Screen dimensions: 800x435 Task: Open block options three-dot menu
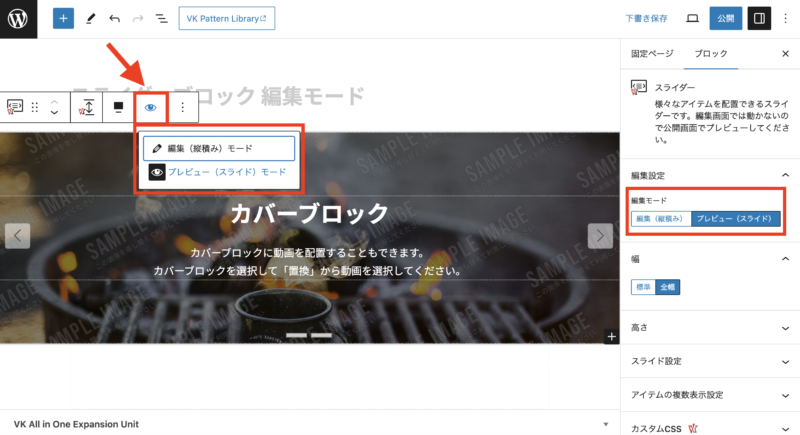click(182, 106)
